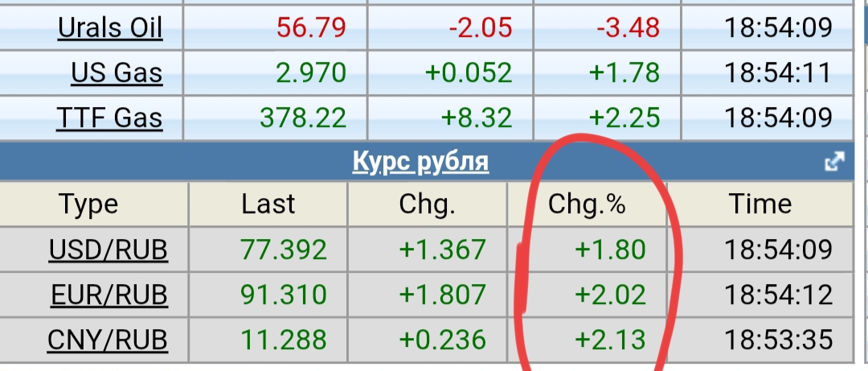Click the Chg. column header
The image size is (868, 371).
pyautogui.click(x=427, y=205)
